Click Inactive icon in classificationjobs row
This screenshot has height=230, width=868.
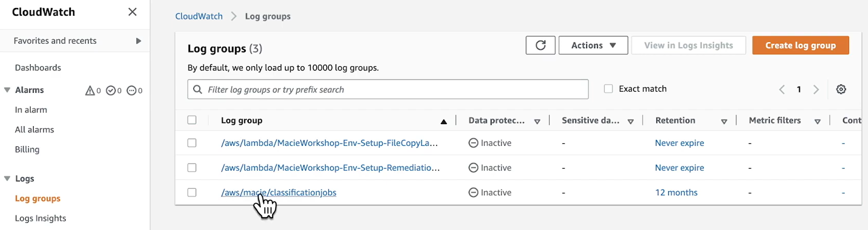click(473, 192)
